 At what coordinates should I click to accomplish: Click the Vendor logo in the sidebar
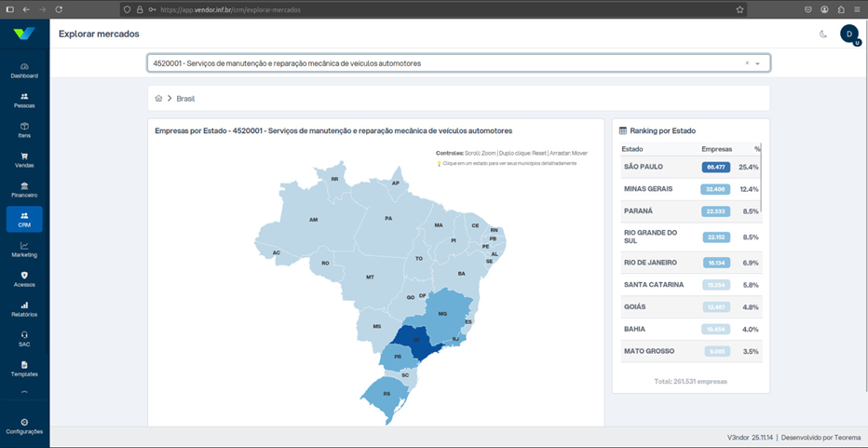click(x=24, y=34)
